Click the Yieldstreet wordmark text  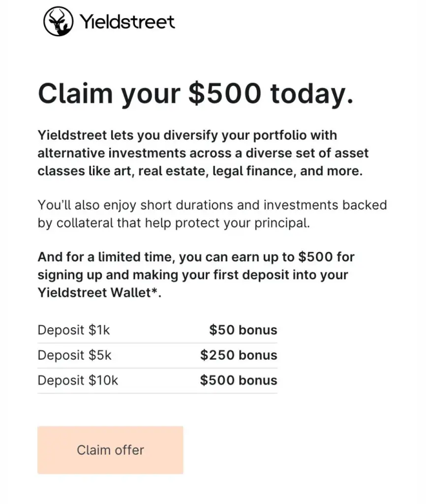point(127,22)
